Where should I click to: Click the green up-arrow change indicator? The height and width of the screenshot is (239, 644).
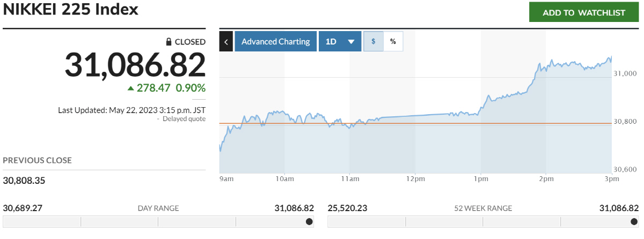coord(130,88)
